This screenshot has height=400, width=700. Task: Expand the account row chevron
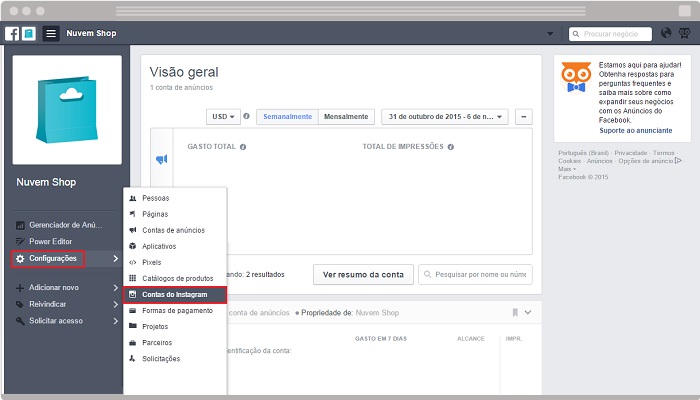pos(528,312)
